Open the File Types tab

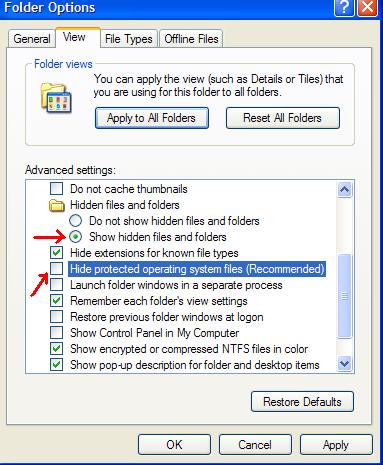click(129, 39)
